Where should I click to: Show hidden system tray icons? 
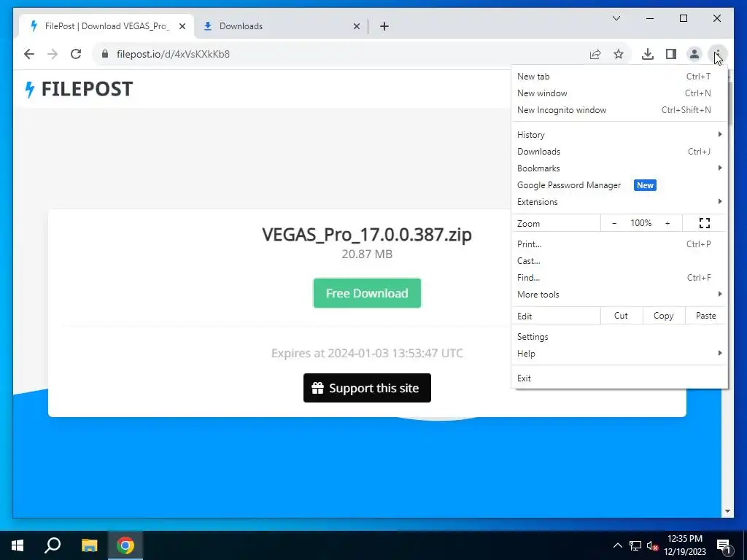click(617, 545)
